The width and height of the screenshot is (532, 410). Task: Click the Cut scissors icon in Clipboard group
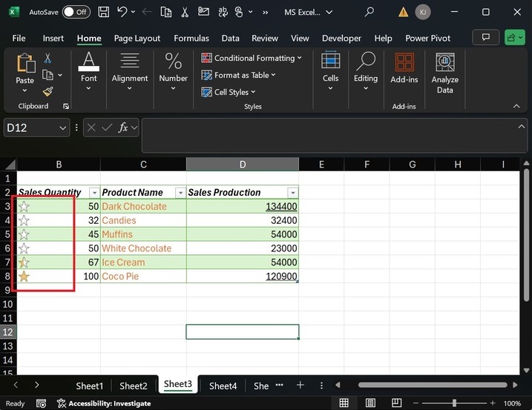(x=48, y=58)
